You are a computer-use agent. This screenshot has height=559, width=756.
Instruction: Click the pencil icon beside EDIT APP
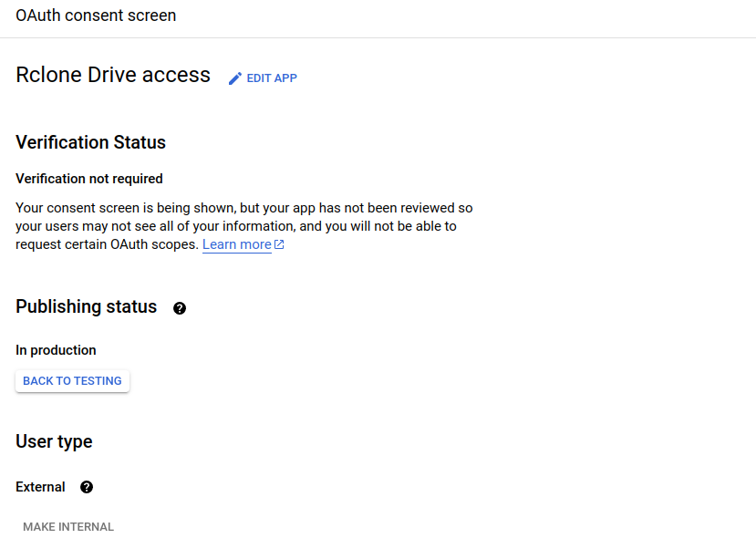pos(234,78)
